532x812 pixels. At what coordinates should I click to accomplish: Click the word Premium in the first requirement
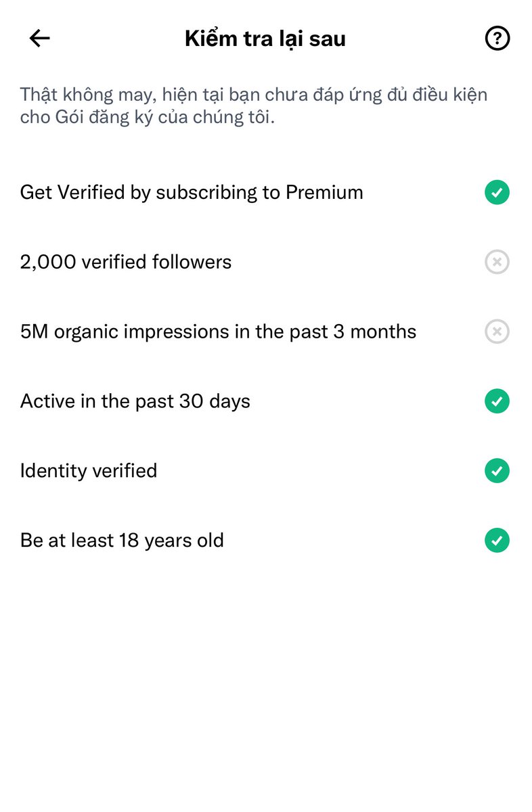[x=324, y=193]
